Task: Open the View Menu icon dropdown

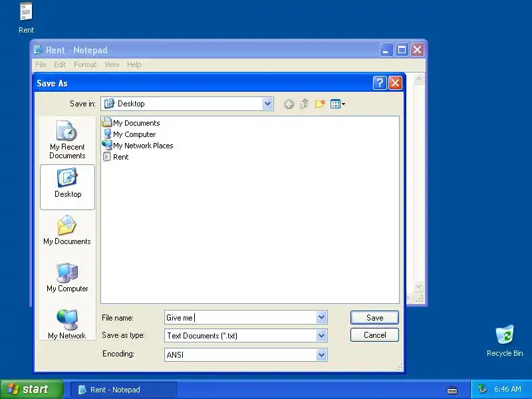Action: (x=338, y=104)
